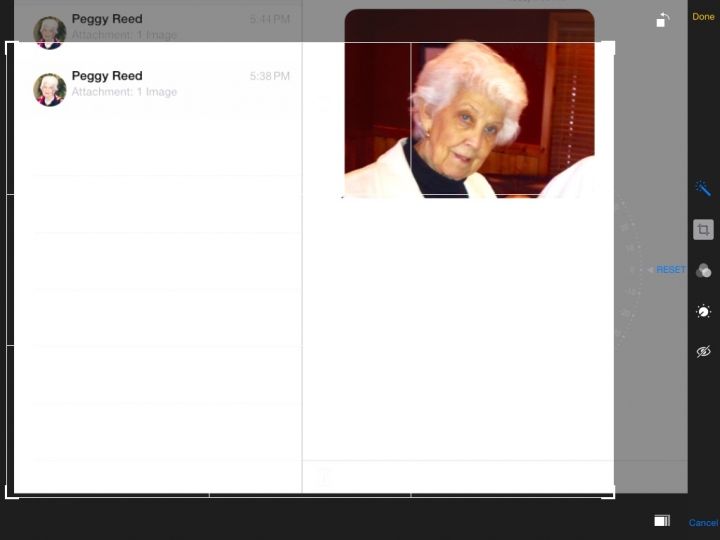Viewport: 720px width, 540px height.
Task: Open the attached portrait photo
Action: [x=469, y=104]
